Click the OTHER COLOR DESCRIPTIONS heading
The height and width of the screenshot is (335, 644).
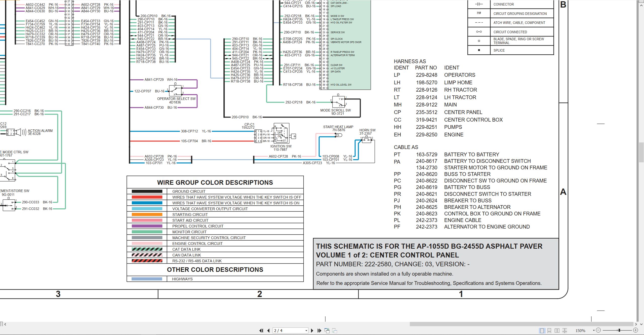click(215, 270)
